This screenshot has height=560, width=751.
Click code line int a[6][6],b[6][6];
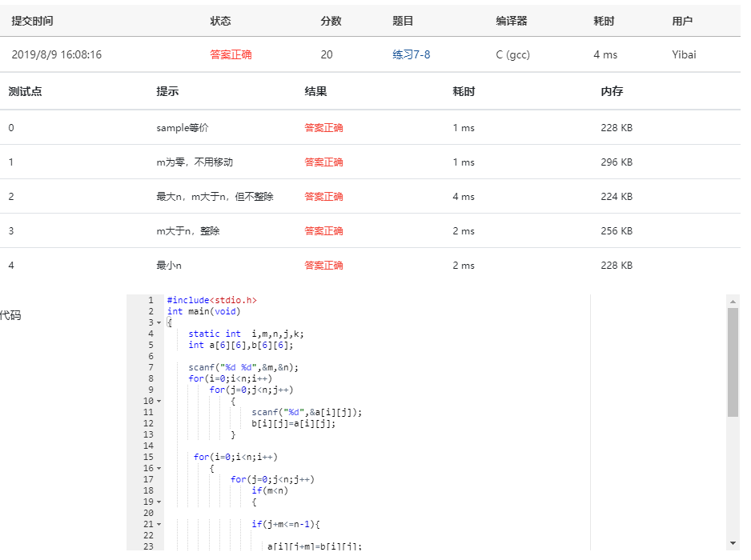(240, 345)
